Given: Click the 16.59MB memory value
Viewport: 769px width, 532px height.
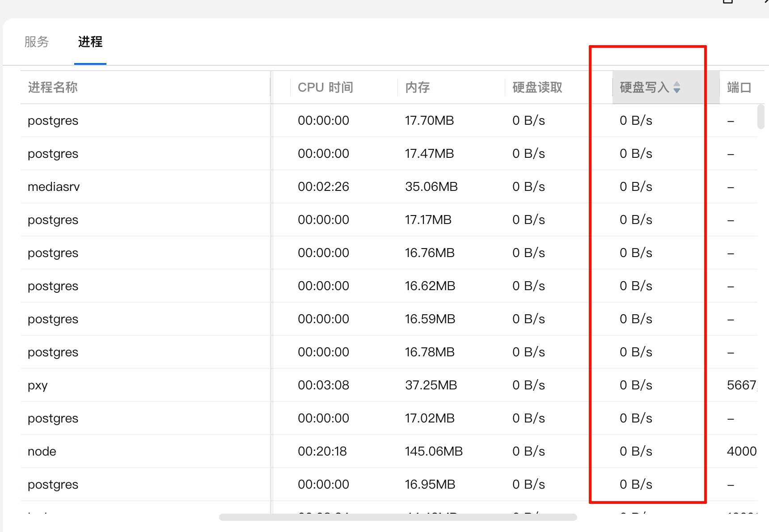Looking at the screenshot, I should click(430, 319).
